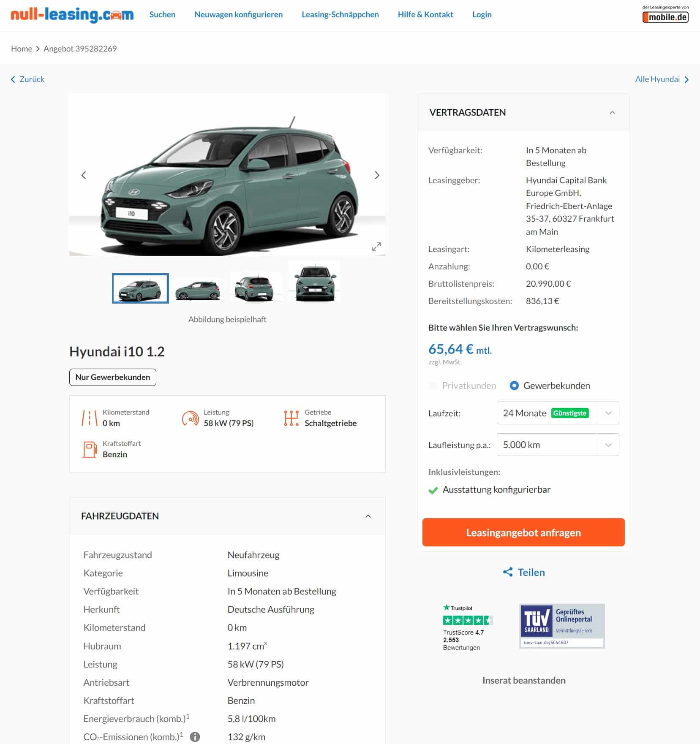
Task: Click the green checkmark for Ausstattung konfigurierbar
Action: pos(433,490)
